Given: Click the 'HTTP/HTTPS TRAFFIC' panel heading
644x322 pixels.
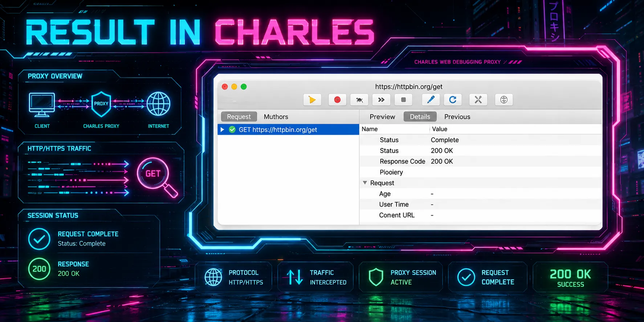Looking at the screenshot, I should point(59,148).
